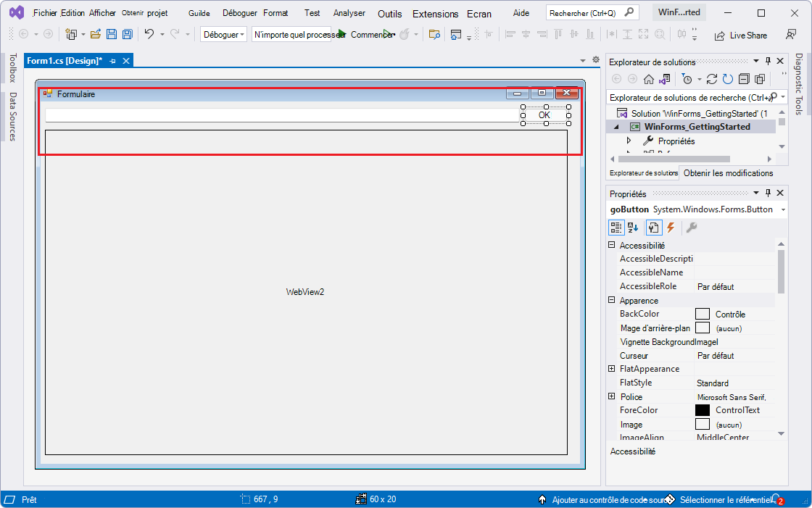
Task: Click the OK button on the Formulaire design
Action: click(x=544, y=114)
